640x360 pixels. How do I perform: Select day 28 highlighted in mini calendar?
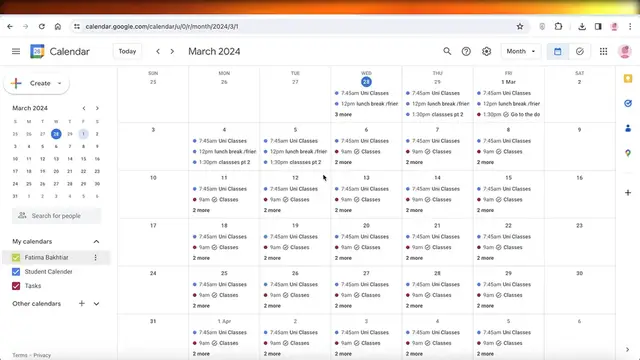coord(56,134)
